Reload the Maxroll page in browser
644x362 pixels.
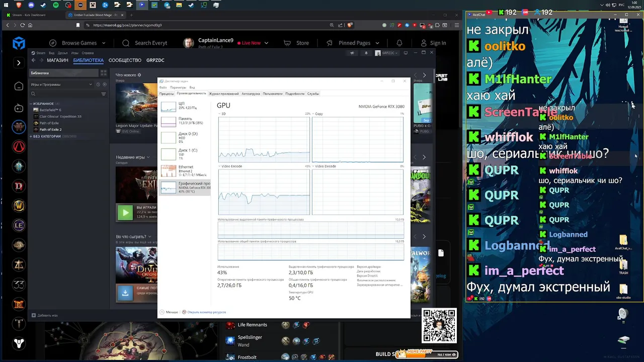23,25
